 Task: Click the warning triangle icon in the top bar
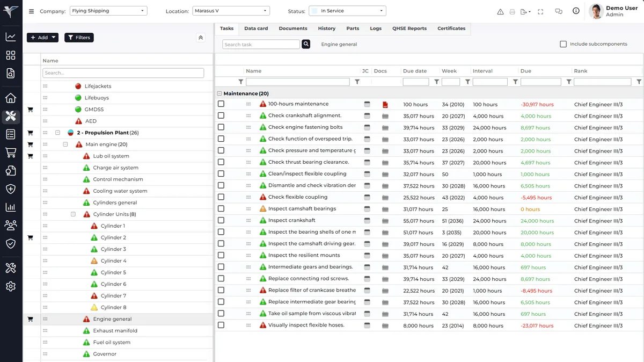coord(500,11)
